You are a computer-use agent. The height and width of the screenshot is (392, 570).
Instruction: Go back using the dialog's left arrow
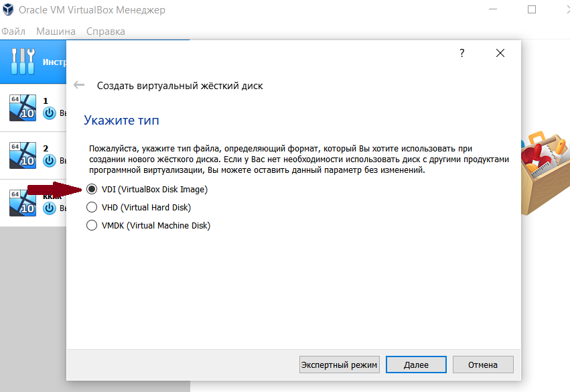coord(79,85)
